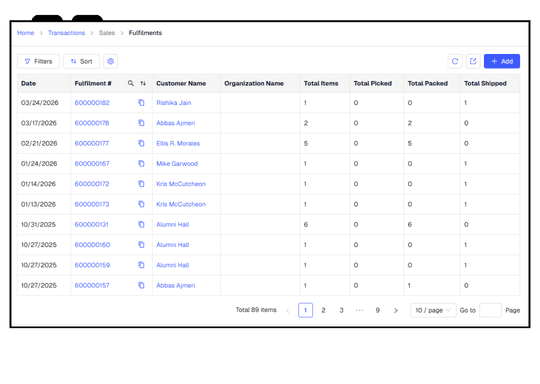Open fulfilment 600000173 link
Image resolution: width=540 pixels, height=384 pixels.
[x=92, y=204]
